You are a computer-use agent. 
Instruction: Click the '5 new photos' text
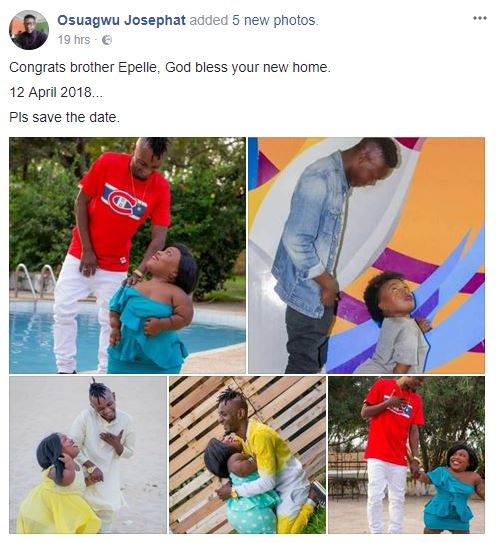click(274, 20)
